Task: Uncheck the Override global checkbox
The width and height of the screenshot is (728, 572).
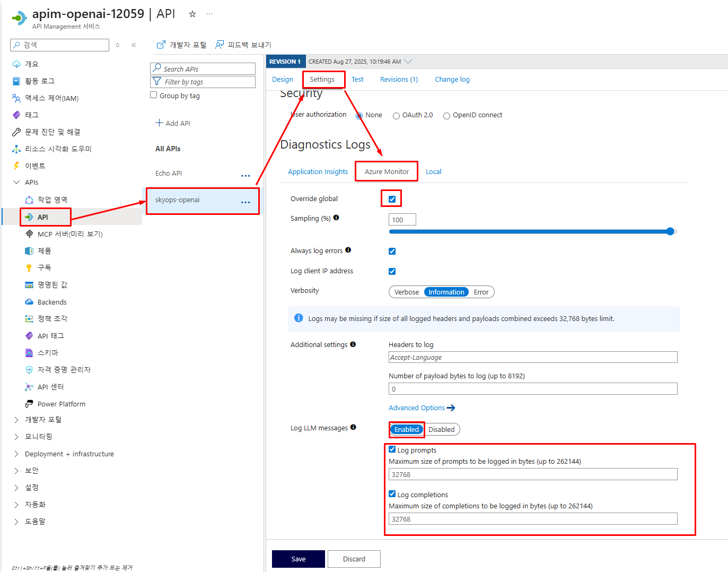Action: click(392, 200)
